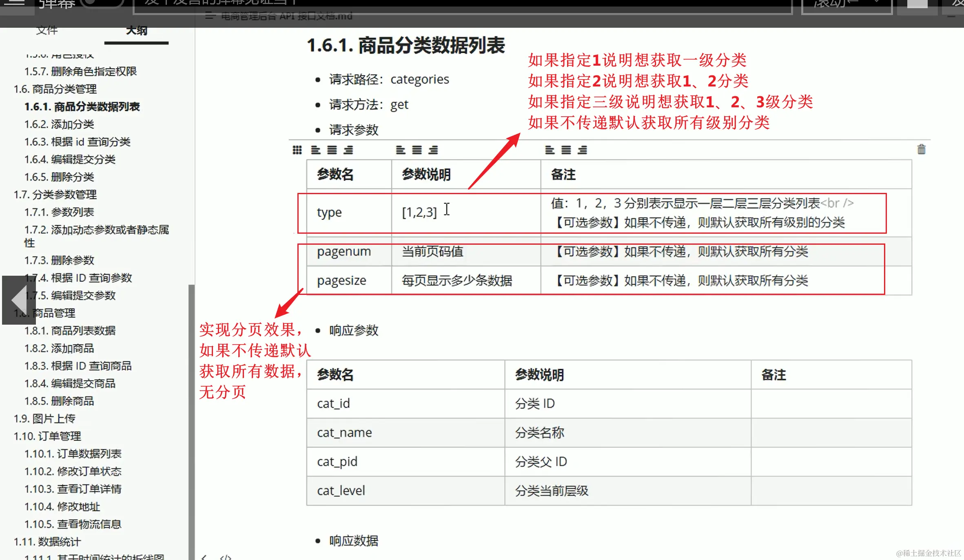Click the table resize grid icon
The image size is (964, 560).
tap(297, 150)
